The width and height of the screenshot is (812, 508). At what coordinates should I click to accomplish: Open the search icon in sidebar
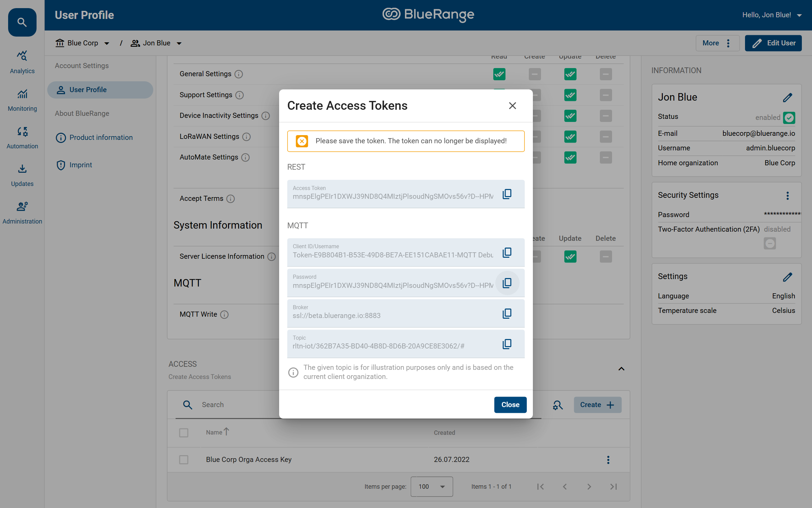(x=22, y=22)
